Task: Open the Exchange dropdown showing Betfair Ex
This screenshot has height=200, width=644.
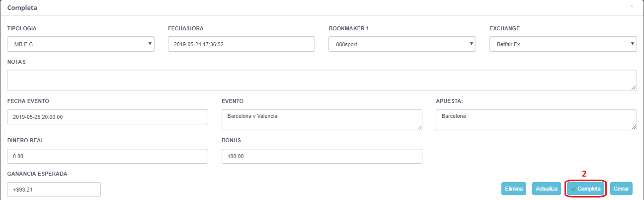Action: 563,44
